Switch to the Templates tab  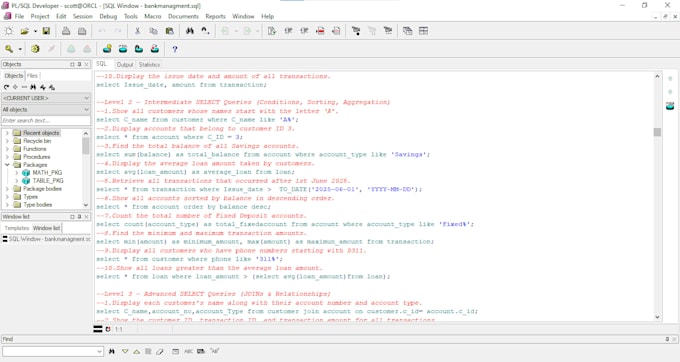click(16, 228)
